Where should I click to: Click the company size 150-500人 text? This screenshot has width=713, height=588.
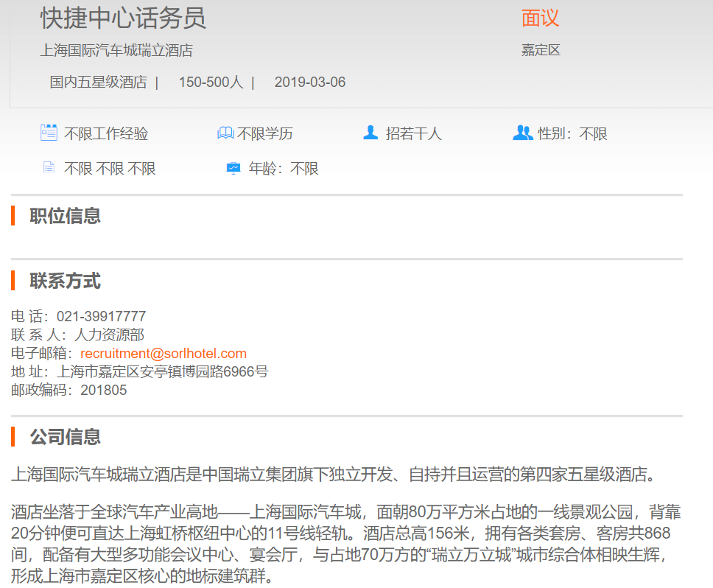point(211,82)
